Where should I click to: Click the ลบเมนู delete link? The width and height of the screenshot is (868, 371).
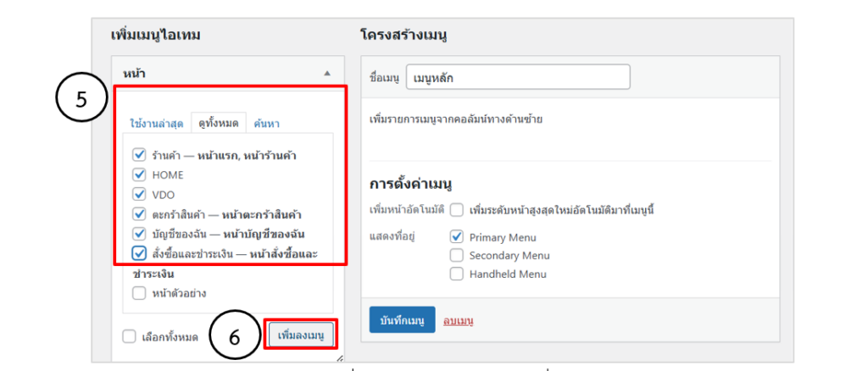point(459,320)
